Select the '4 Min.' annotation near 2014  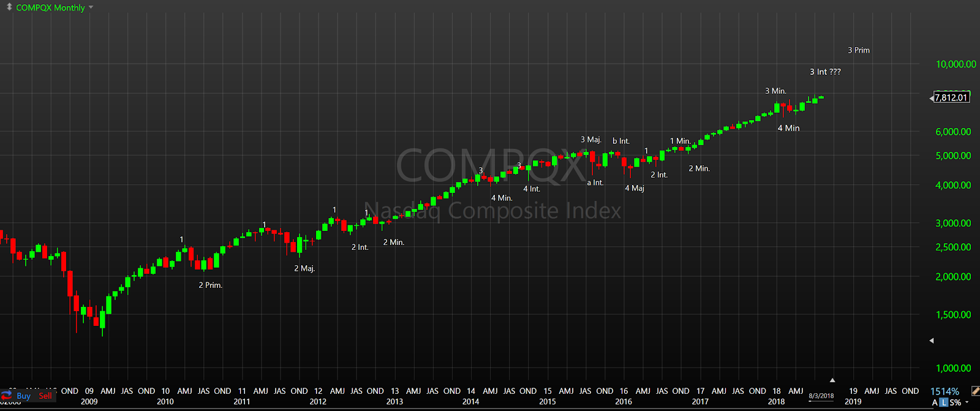click(x=502, y=198)
